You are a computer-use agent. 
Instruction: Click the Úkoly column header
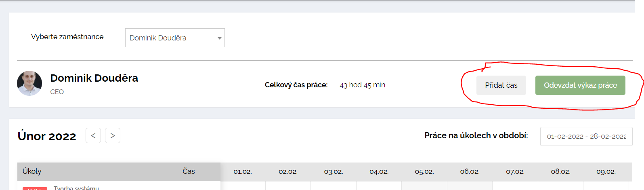pyautogui.click(x=32, y=171)
